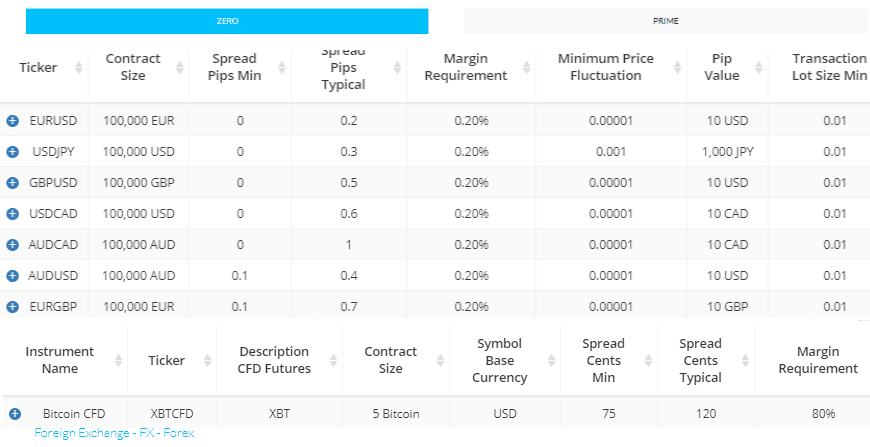Open USDCAD row via plus icon

click(x=13, y=214)
